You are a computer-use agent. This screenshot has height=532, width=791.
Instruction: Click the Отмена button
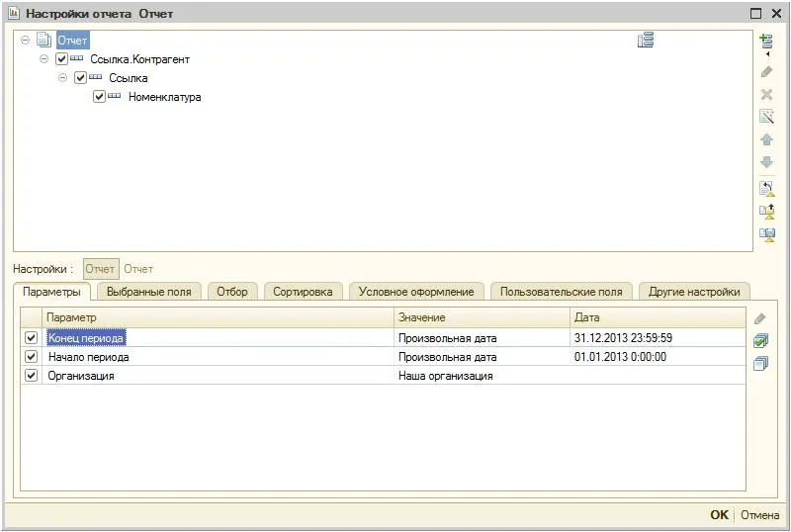click(759, 515)
